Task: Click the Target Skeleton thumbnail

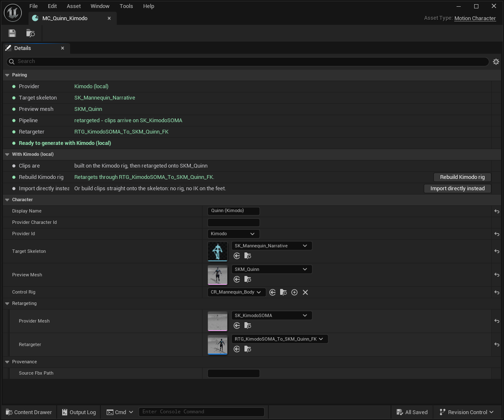Action: point(218,251)
